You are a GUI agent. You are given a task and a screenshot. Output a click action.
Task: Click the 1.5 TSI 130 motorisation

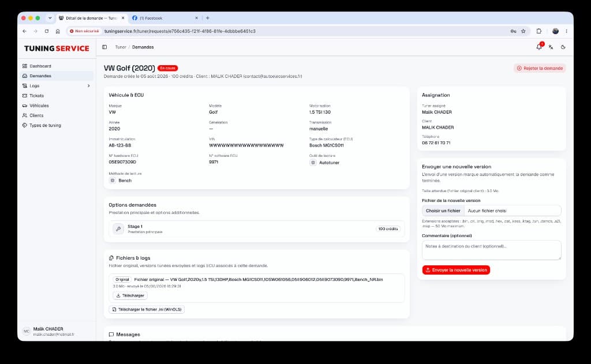click(x=320, y=112)
